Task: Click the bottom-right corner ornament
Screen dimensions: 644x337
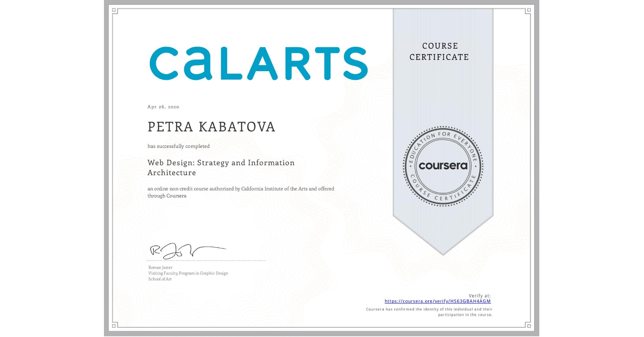Action: pyautogui.click(x=528, y=325)
